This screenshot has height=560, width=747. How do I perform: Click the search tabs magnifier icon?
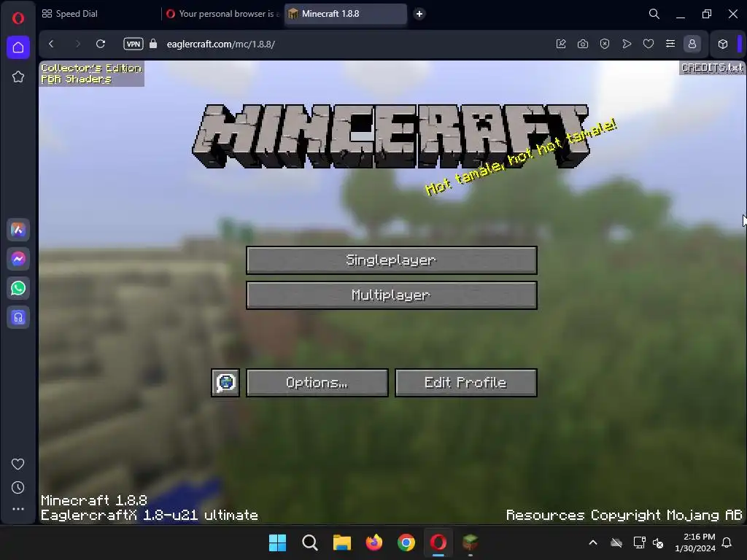click(654, 14)
